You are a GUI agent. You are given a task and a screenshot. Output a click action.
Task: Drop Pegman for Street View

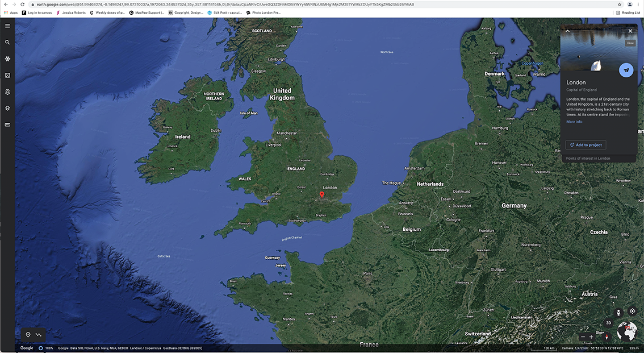(618, 312)
